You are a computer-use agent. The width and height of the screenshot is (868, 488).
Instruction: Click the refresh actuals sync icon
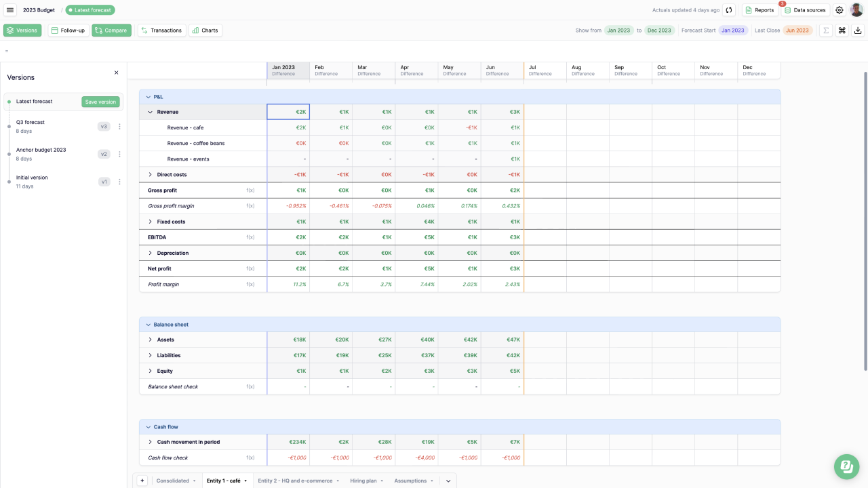(x=729, y=10)
